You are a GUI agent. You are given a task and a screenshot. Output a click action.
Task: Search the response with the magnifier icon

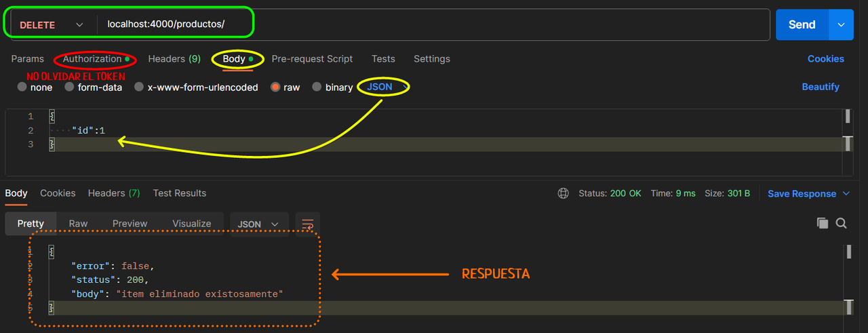click(841, 223)
